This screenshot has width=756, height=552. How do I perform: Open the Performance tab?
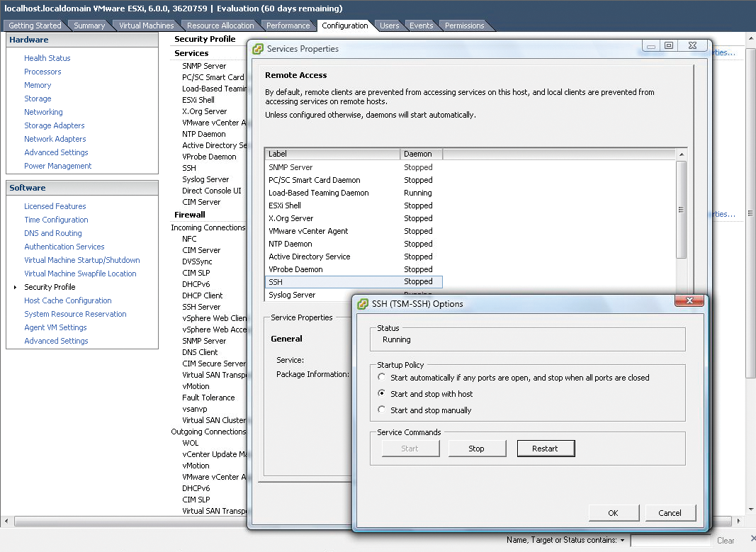[288, 26]
